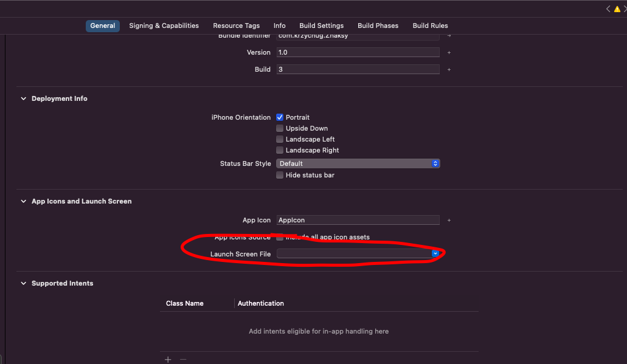The width and height of the screenshot is (627, 364).
Task: Click the plus icon beside Version field
Action: pos(449,53)
